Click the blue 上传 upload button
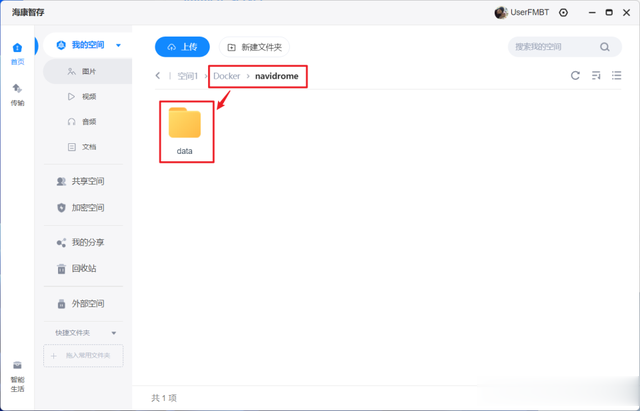This screenshot has width=640, height=411. [182, 47]
